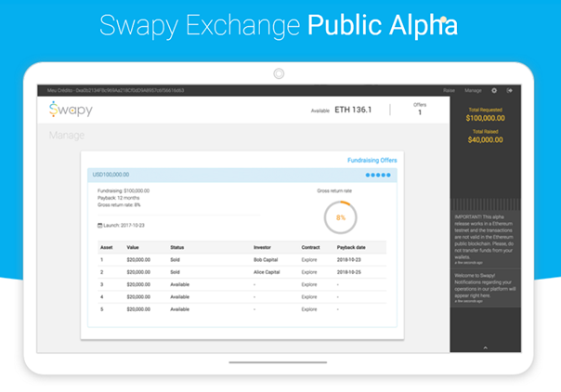561x392 pixels.
Task: Click payback date 2018-10-23
Action: tap(349, 260)
